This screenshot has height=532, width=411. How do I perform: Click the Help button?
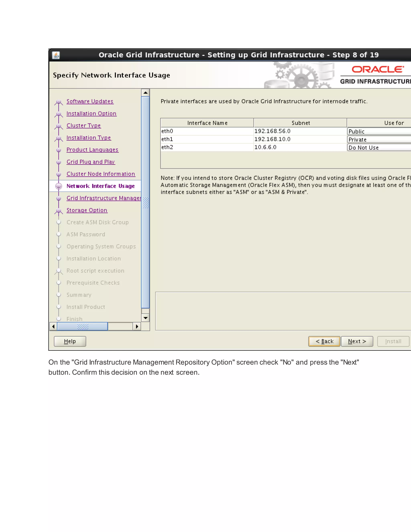pos(70,341)
